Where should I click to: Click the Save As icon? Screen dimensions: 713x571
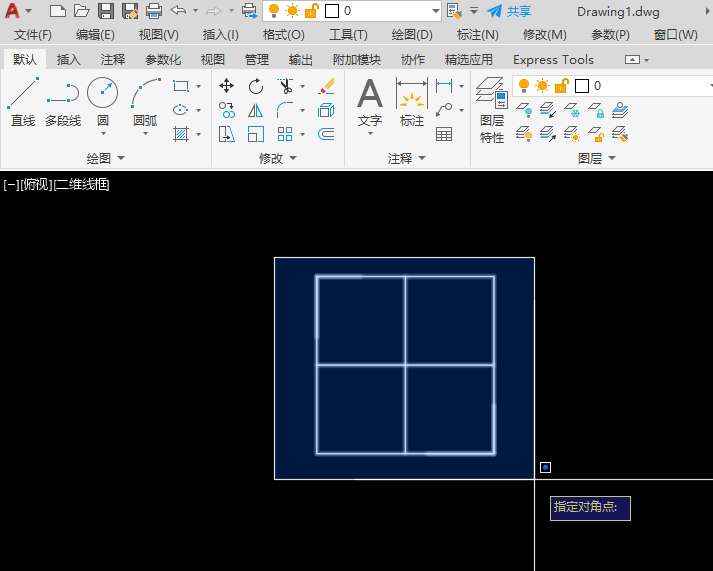(130, 11)
